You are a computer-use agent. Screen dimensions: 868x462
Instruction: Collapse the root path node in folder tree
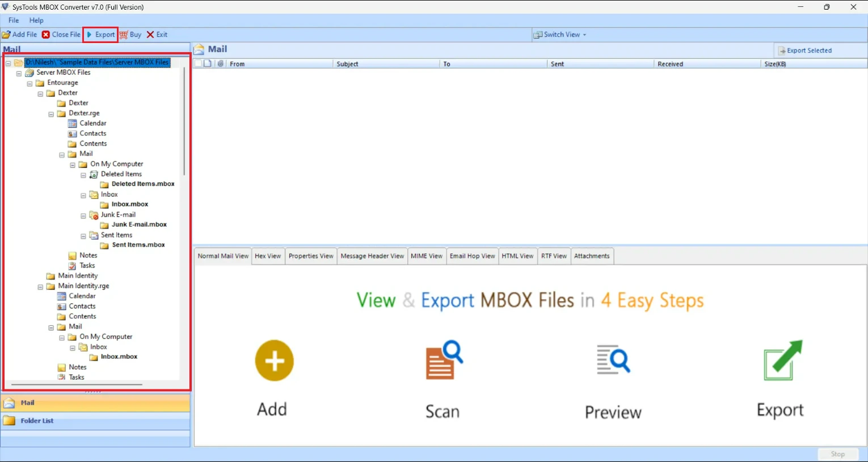(8, 63)
